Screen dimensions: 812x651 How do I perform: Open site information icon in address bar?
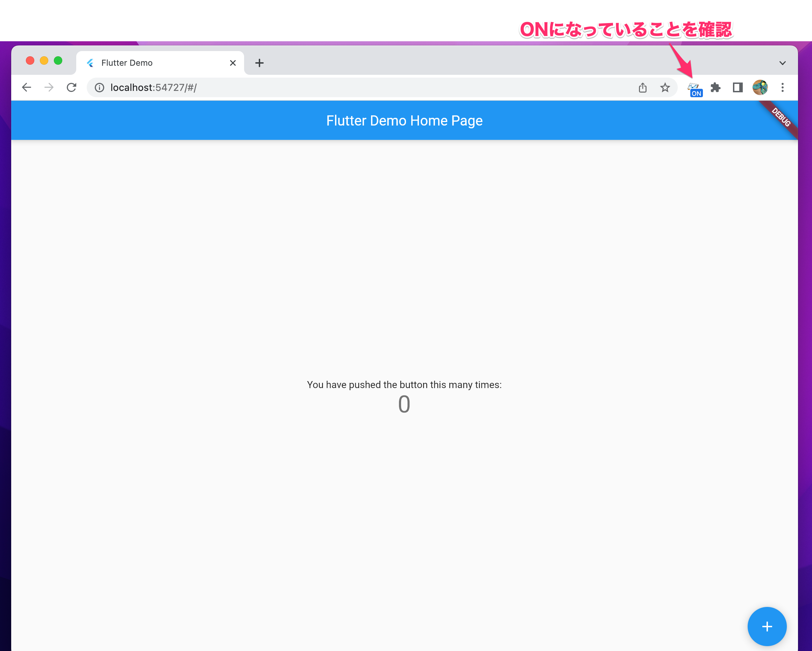pyautogui.click(x=99, y=88)
